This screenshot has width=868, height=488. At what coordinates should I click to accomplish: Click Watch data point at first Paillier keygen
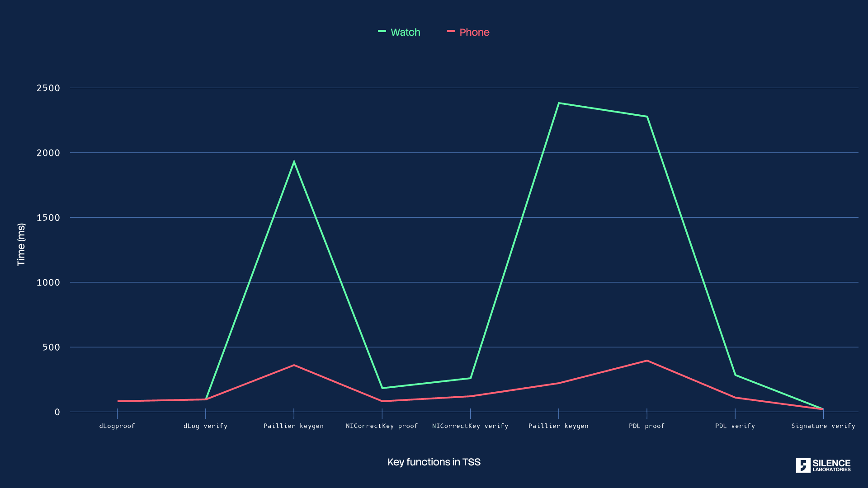coord(294,162)
